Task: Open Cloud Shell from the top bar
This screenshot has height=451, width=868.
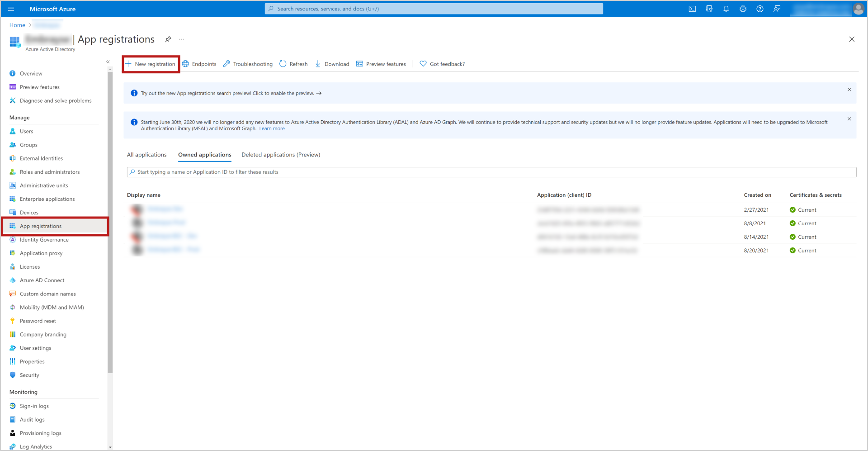Action: (692, 9)
